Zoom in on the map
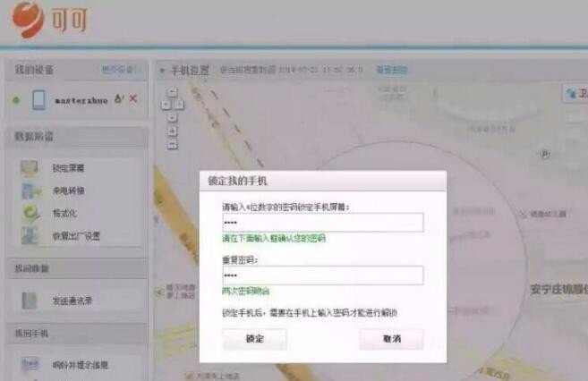Screen dimensions: 588x381 tap(172, 131)
